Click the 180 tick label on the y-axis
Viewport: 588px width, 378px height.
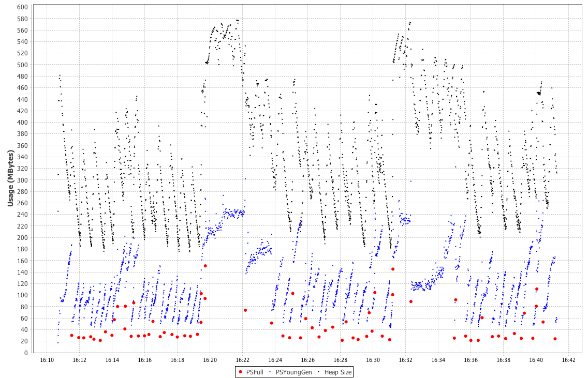pos(22,249)
